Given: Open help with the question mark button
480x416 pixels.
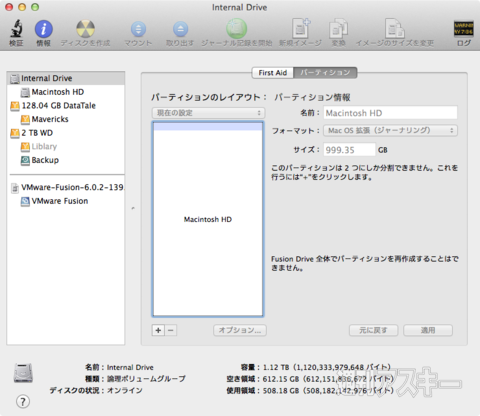Looking at the screenshot, I should [23, 402].
